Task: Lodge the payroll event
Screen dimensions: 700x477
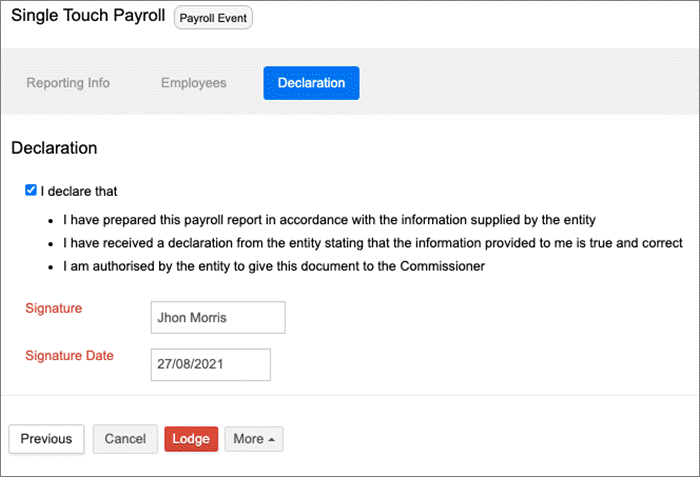Action: pos(191,439)
